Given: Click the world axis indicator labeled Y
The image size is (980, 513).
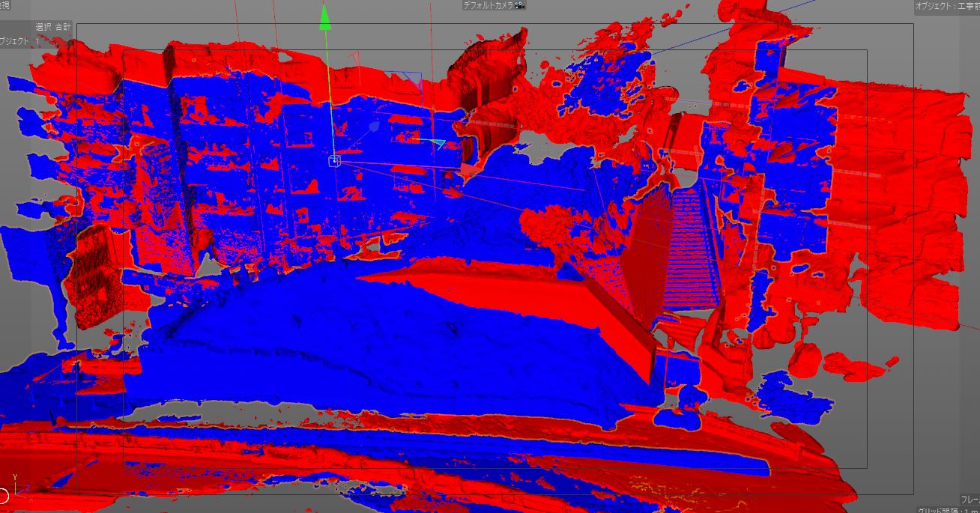Looking at the screenshot, I should [15, 477].
